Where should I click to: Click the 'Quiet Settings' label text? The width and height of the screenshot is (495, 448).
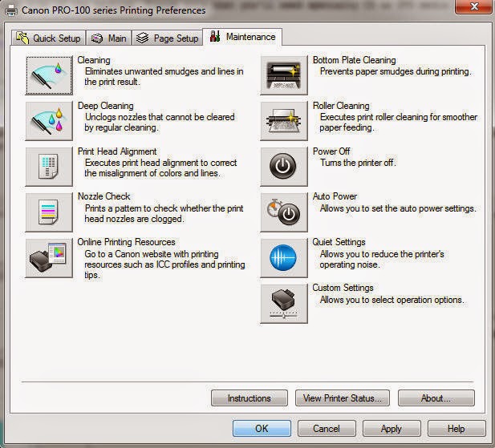[339, 242]
